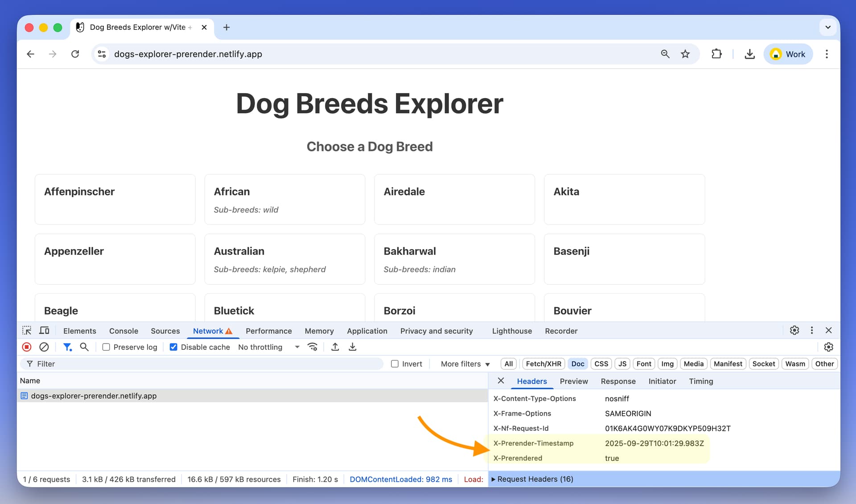Enable the Preserve log checkbox

(x=106, y=347)
